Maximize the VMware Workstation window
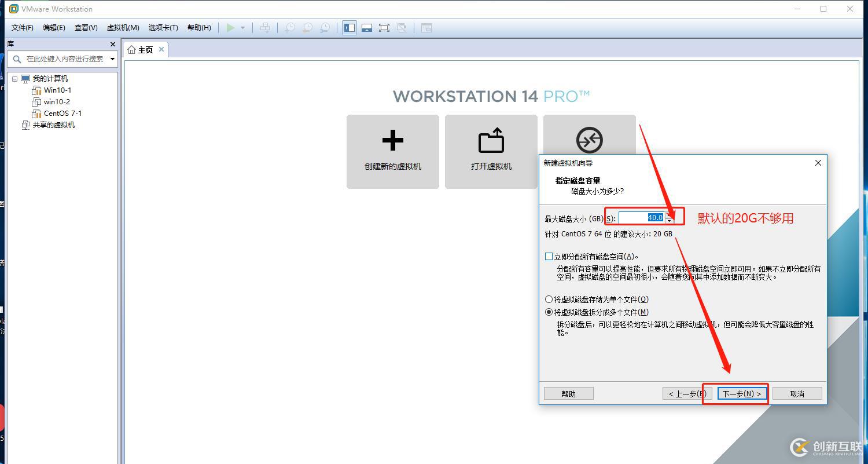 click(x=824, y=9)
